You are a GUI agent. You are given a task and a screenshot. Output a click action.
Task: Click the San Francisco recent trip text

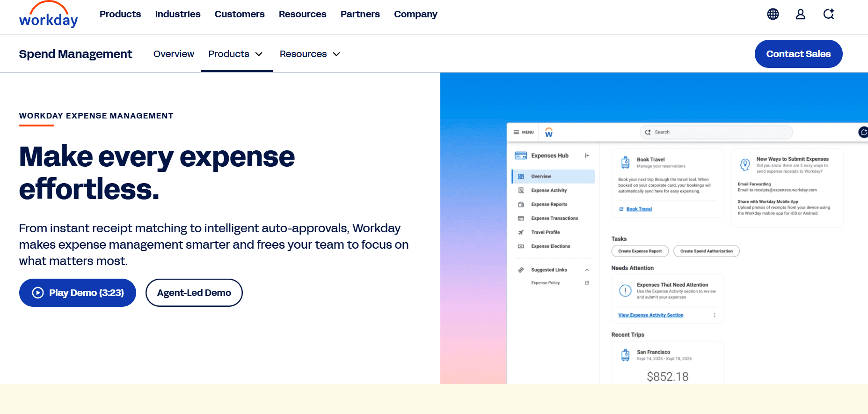pyautogui.click(x=654, y=352)
